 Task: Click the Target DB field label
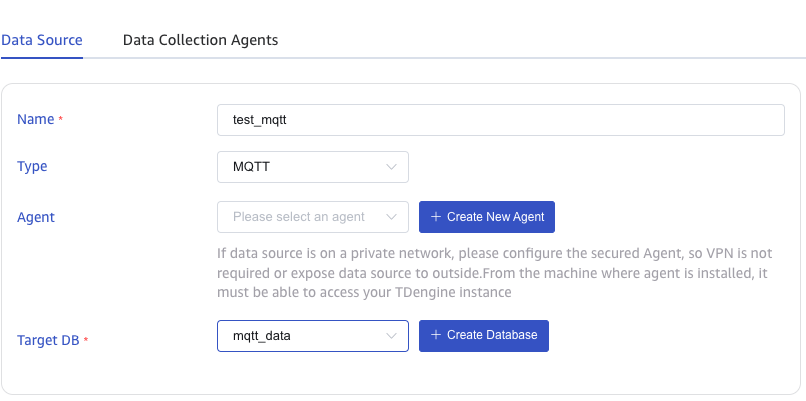point(48,340)
